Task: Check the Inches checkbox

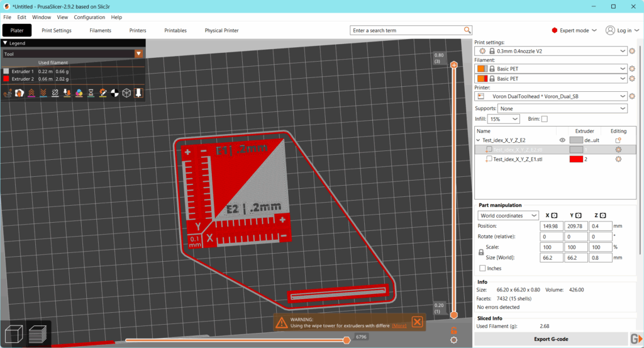Action: coord(482,268)
